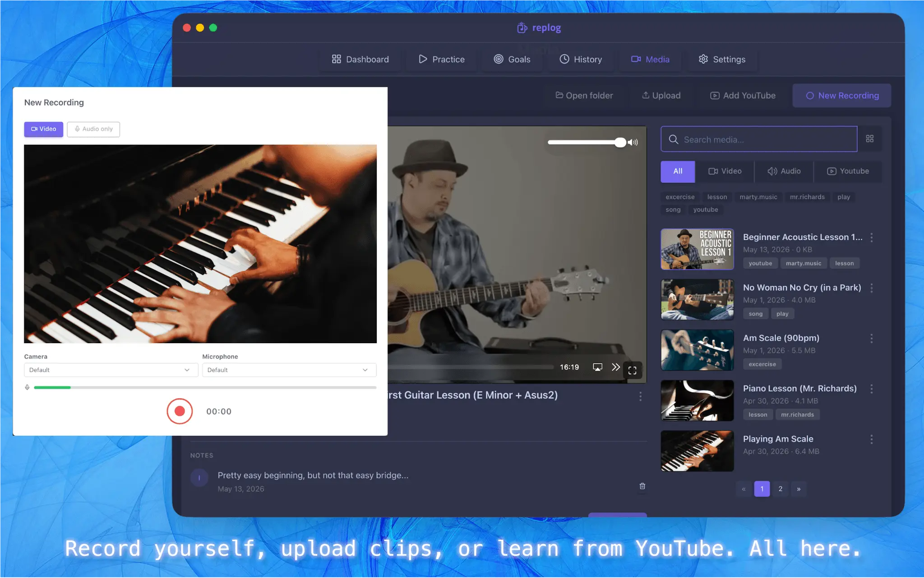Click Add YouTube button

(743, 95)
